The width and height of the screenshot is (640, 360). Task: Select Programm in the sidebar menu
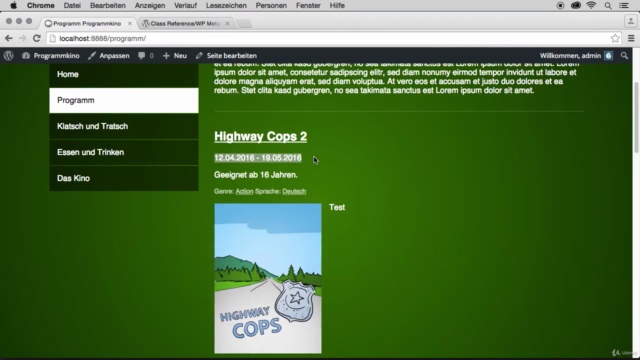coord(124,100)
